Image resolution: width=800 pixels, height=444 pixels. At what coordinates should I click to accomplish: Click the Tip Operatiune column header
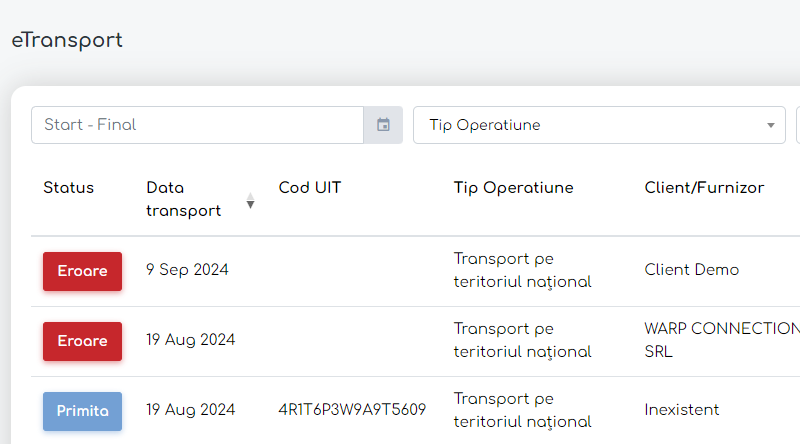point(513,188)
